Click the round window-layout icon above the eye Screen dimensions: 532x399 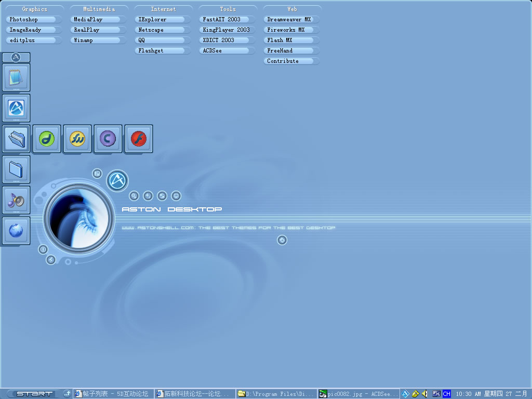[97, 174]
